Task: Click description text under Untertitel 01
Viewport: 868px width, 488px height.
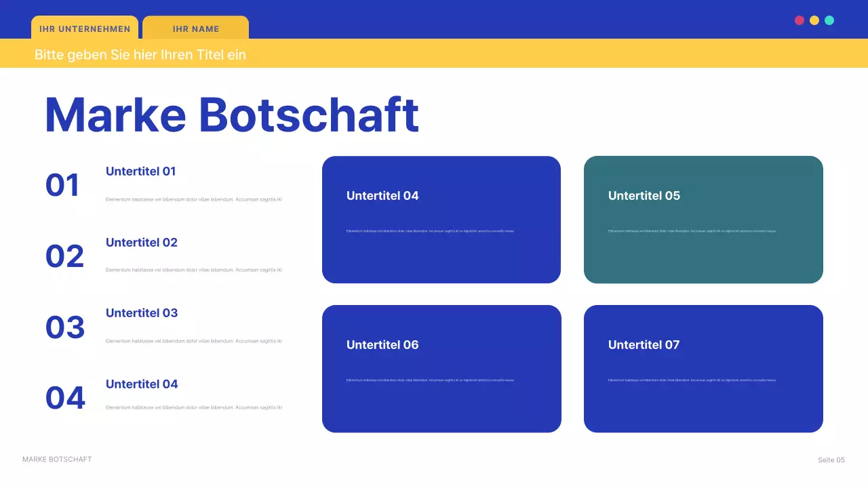Action: click(x=193, y=199)
